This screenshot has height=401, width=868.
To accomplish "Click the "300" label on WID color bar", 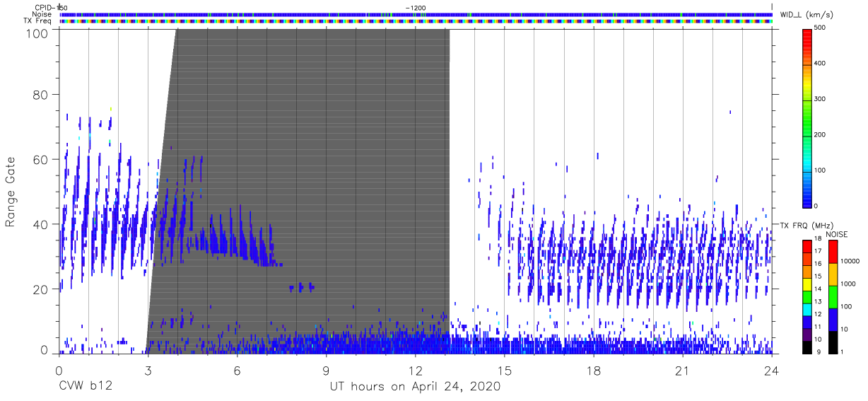I will click(820, 99).
